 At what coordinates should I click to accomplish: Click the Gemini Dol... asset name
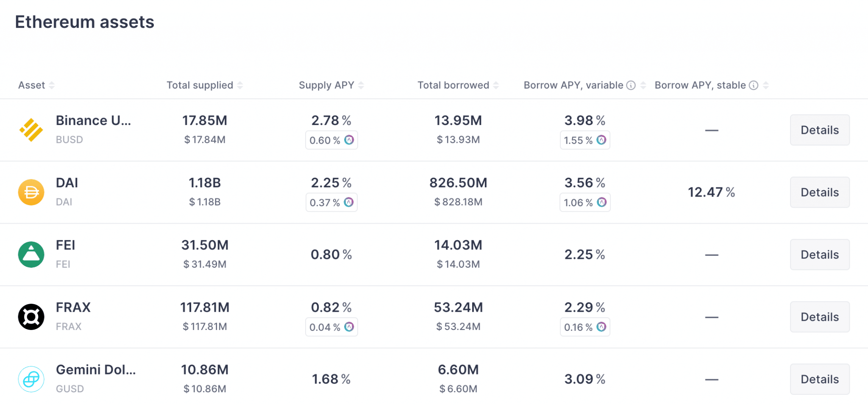(96, 370)
